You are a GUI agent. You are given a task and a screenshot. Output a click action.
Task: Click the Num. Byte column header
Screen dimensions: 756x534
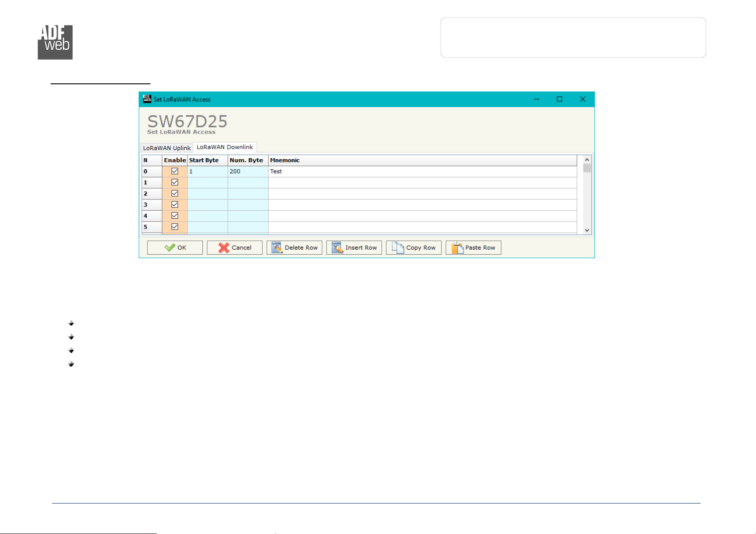(x=248, y=160)
